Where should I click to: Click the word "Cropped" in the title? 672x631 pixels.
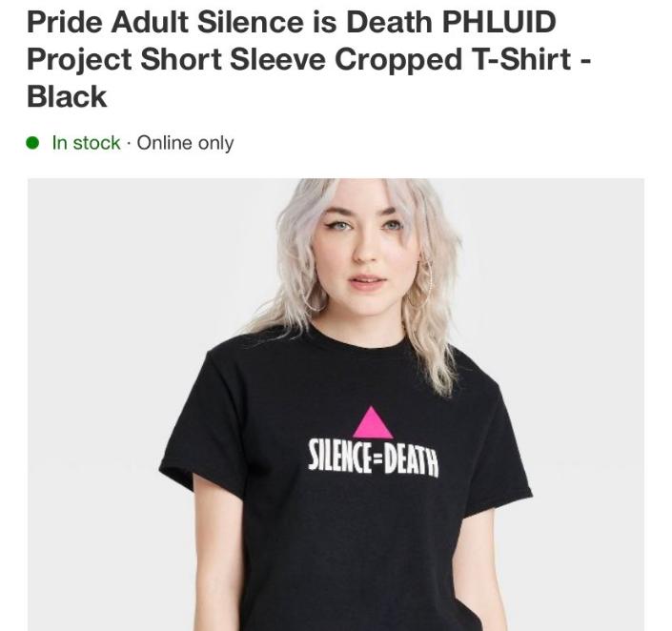(x=398, y=60)
